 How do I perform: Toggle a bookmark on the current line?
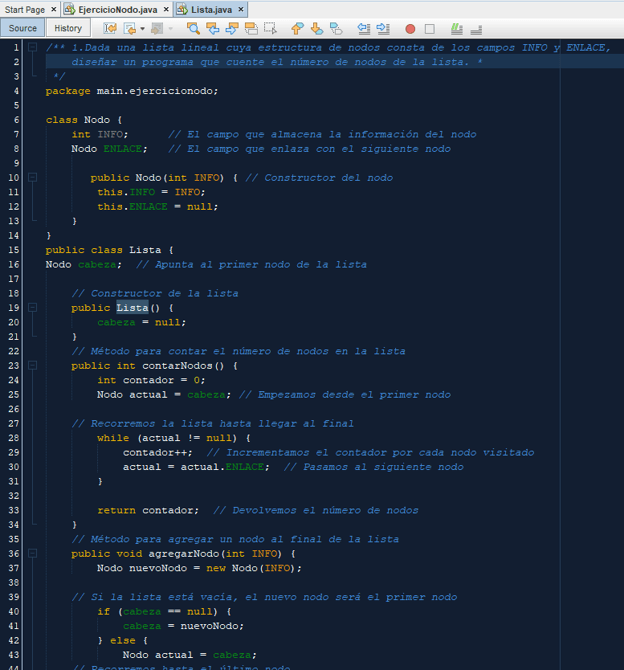336,29
